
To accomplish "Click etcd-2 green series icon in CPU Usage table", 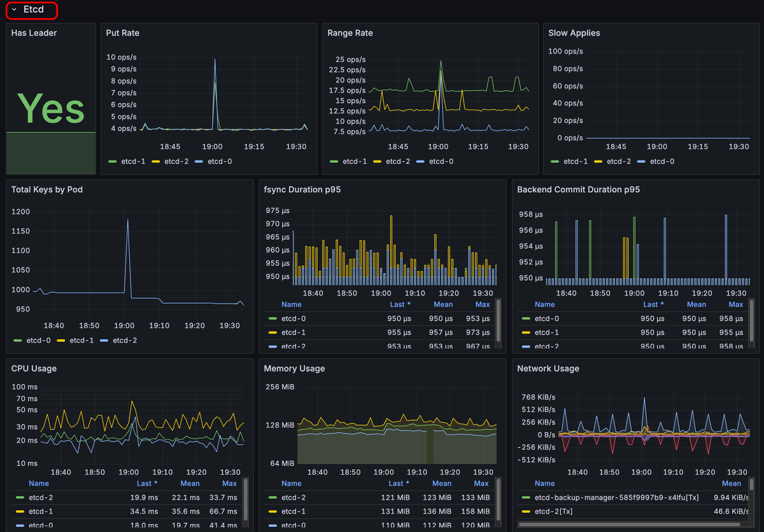I will coord(20,498).
